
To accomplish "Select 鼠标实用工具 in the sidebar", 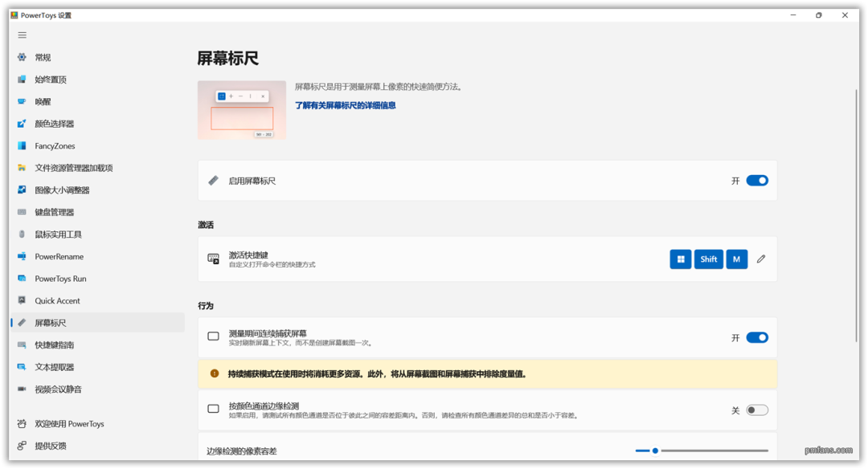I will [98, 234].
